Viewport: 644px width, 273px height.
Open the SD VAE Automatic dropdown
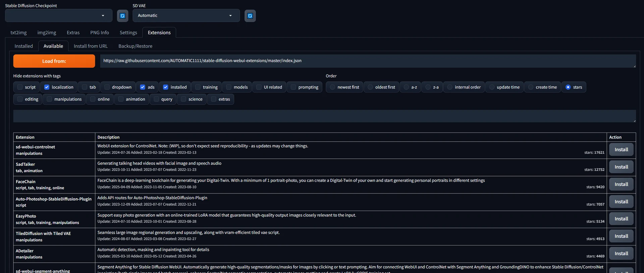tap(186, 15)
